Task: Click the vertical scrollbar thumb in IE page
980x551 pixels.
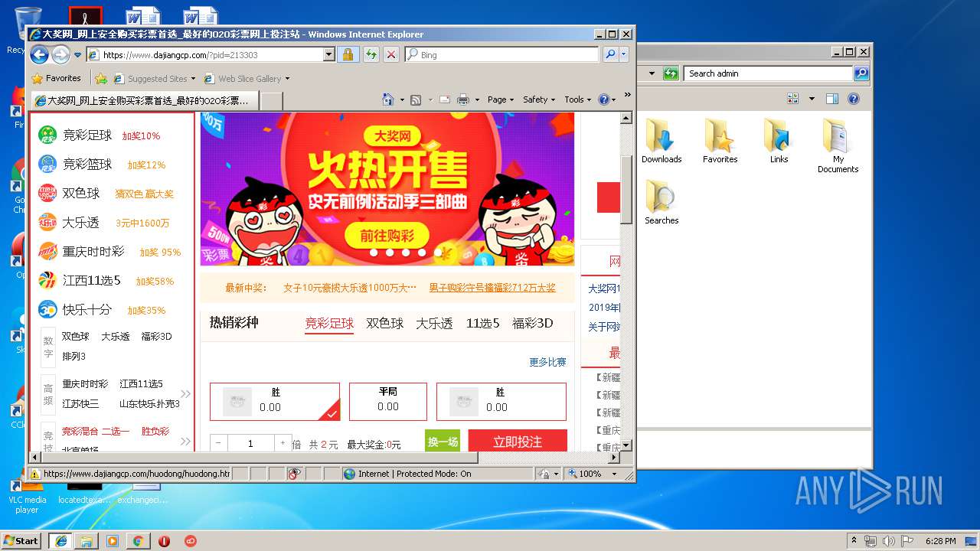Action: 626,190
